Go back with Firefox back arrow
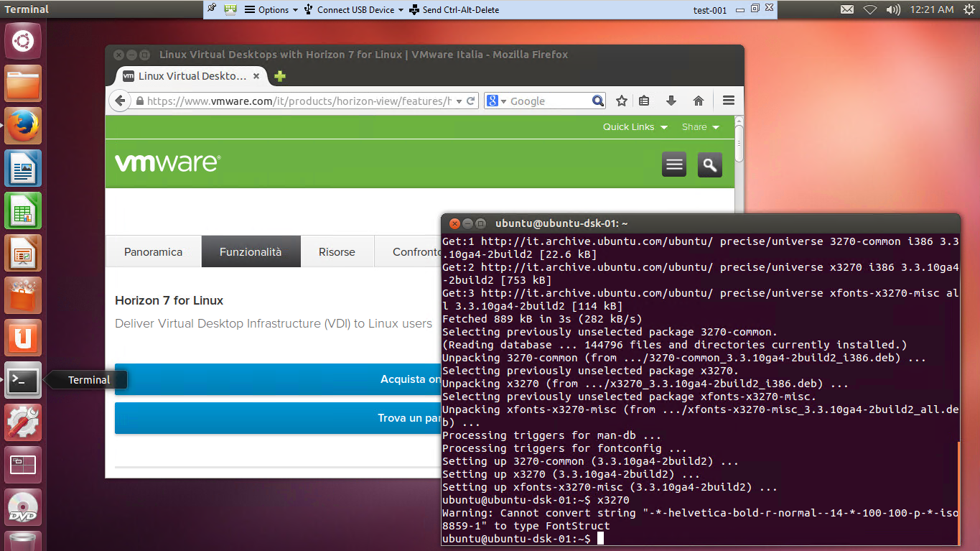Screen dimensions: 980x551 119,101
